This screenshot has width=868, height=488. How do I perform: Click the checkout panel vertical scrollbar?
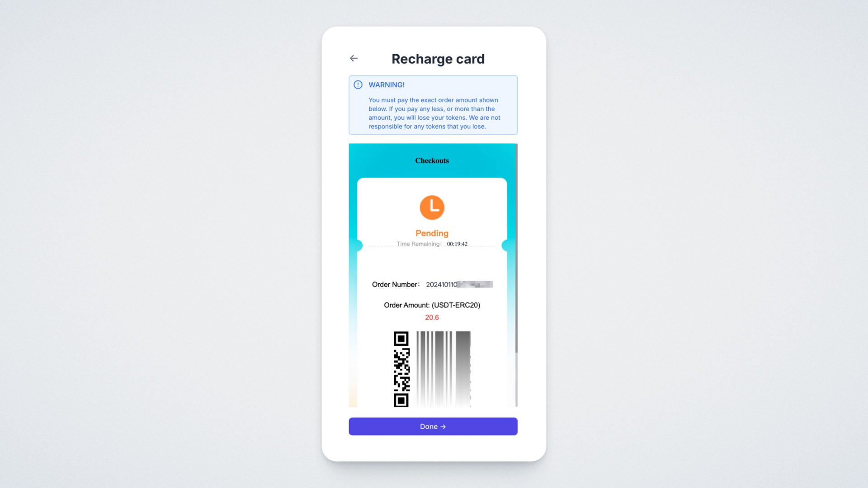(x=516, y=249)
